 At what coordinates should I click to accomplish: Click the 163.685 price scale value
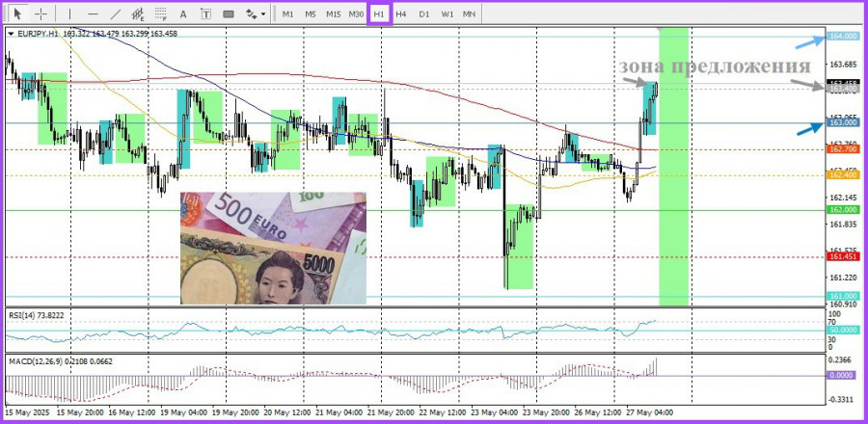[844, 65]
